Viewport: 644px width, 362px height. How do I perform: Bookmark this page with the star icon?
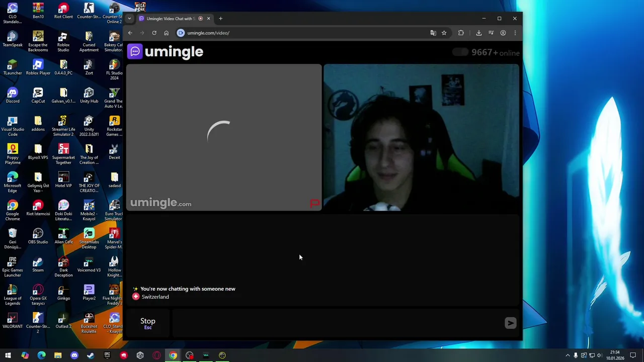click(444, 33)
